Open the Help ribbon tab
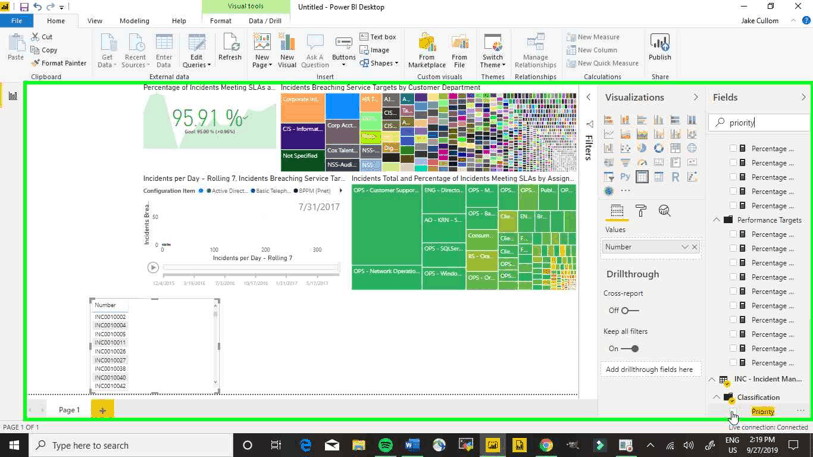 [x=179, y=21]
